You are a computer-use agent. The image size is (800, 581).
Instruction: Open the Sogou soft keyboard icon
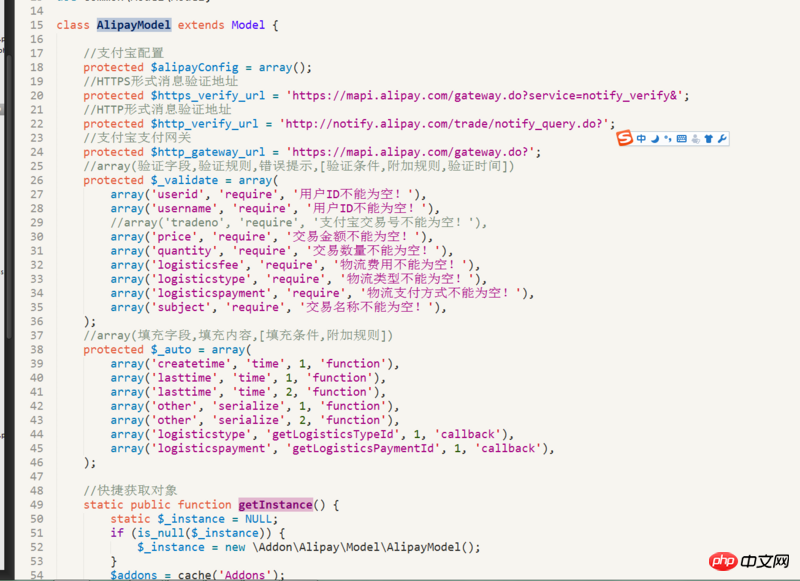click(681, 138)
